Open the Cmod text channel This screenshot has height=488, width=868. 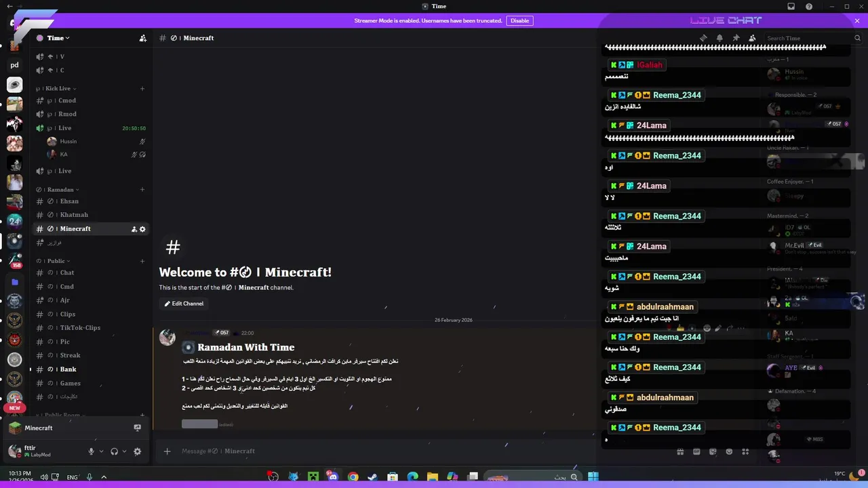coord(90,100)
